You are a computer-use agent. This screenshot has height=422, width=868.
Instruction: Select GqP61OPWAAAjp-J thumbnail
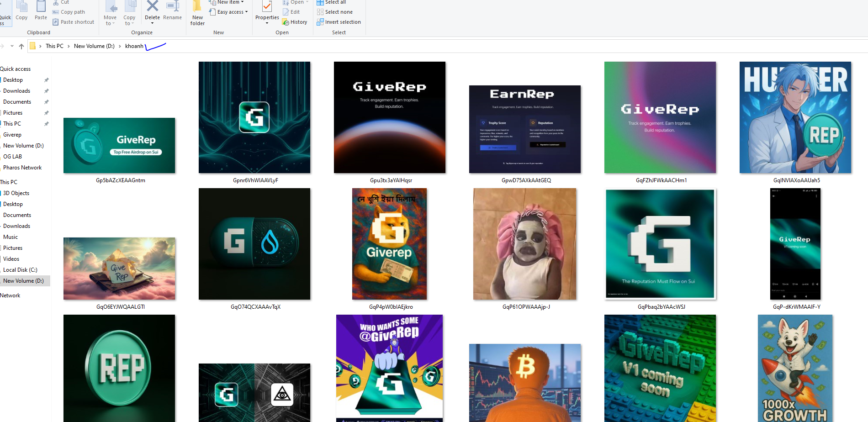(525, 244)
